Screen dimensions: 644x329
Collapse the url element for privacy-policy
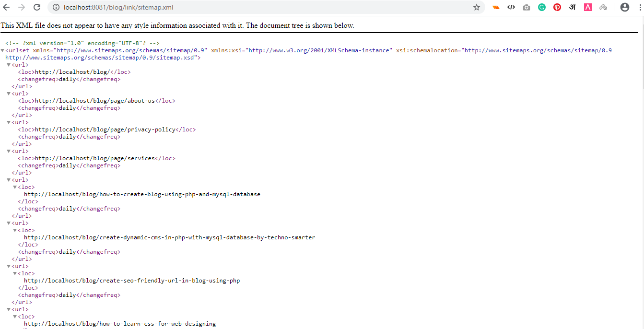point(8,122)
